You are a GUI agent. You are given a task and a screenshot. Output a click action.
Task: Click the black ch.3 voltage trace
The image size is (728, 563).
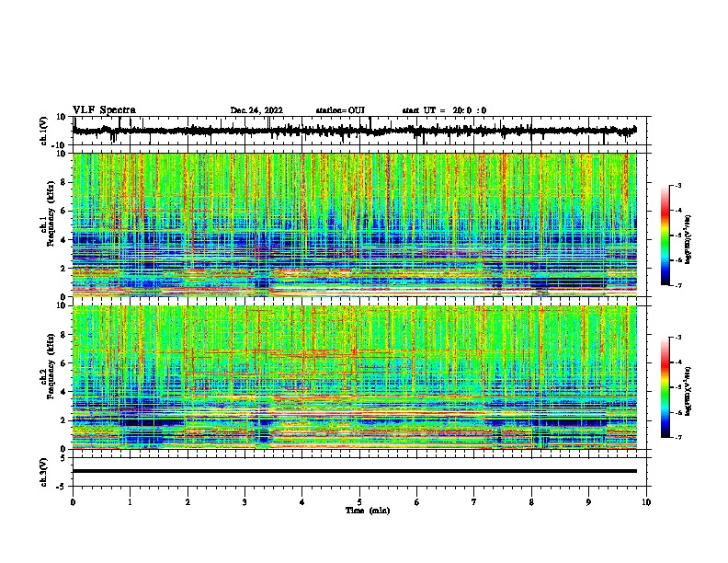pyautogui.click(x=354, y=471)
